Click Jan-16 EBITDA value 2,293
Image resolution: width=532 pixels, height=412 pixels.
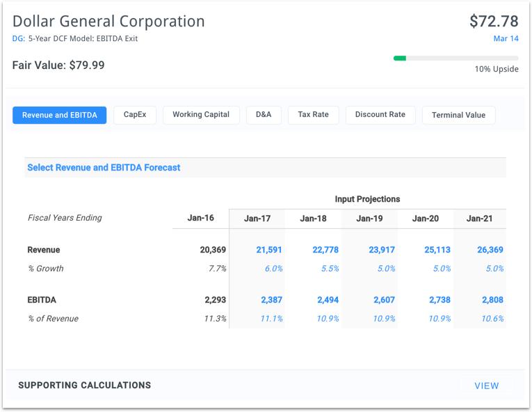point(215,300)
